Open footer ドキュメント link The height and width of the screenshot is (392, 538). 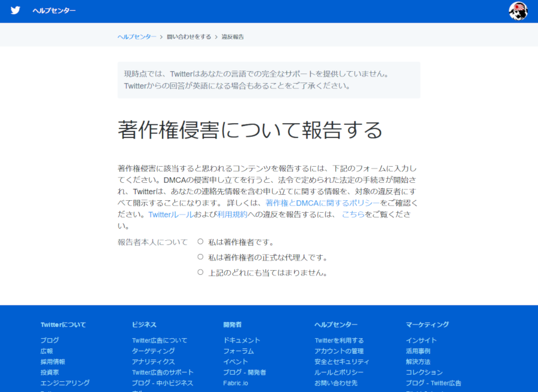point(242,341)
